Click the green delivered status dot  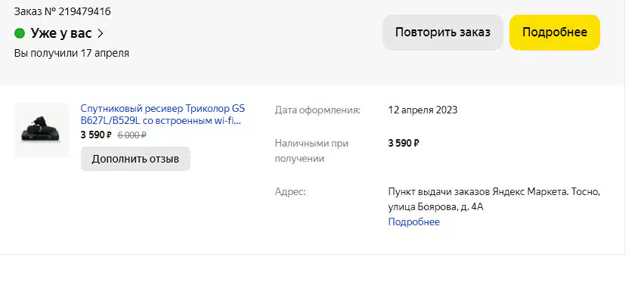click(x=20, y=33)
